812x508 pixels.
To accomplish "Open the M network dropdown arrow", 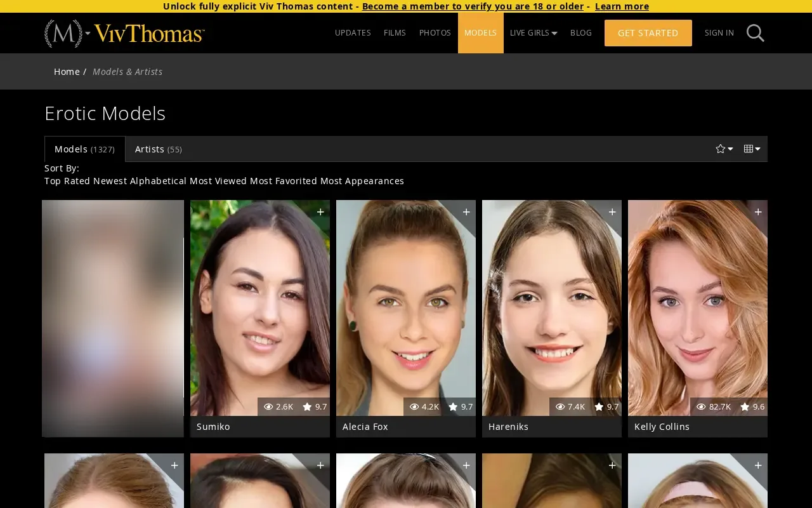I will coord(88,33).
